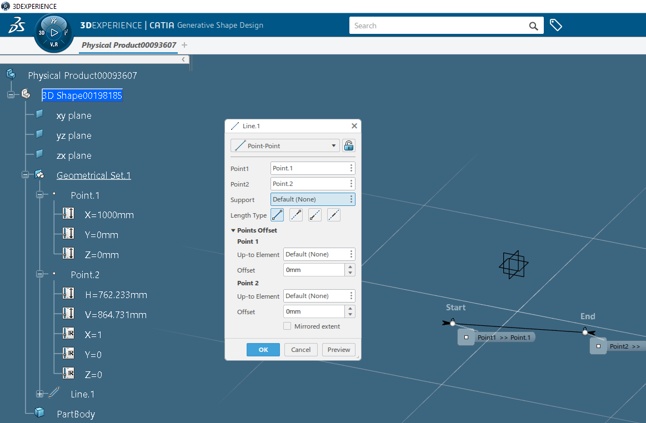Viewport: 646px width, 423px height.
Task: Click the Point2 >> viewport label
Action: pos(625,346)
